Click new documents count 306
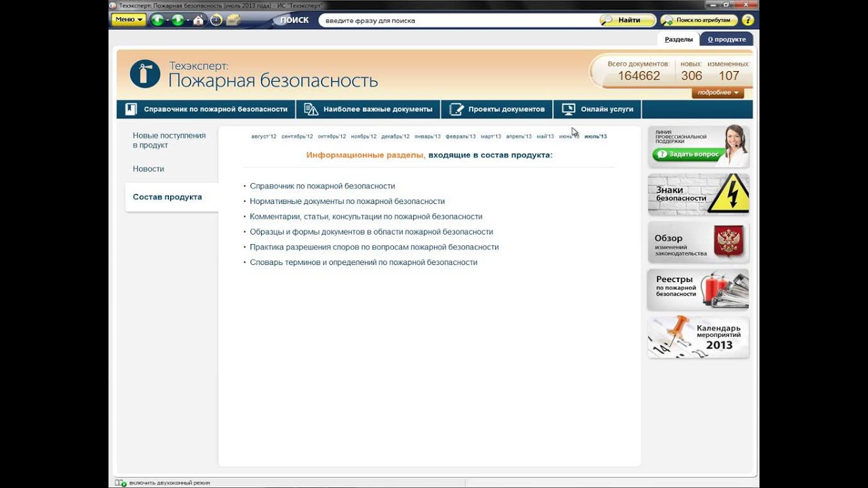This screenshot has width=868, height=488. point(692,76)
